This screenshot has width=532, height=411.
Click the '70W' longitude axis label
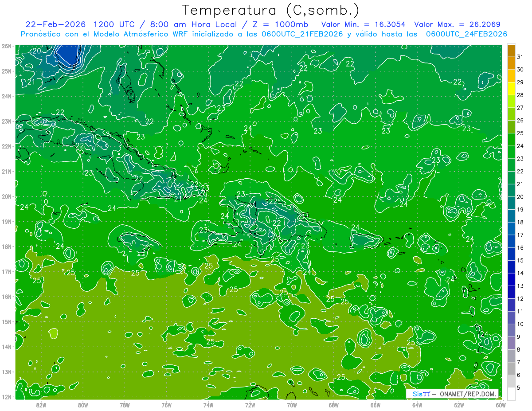pos(292,405)
